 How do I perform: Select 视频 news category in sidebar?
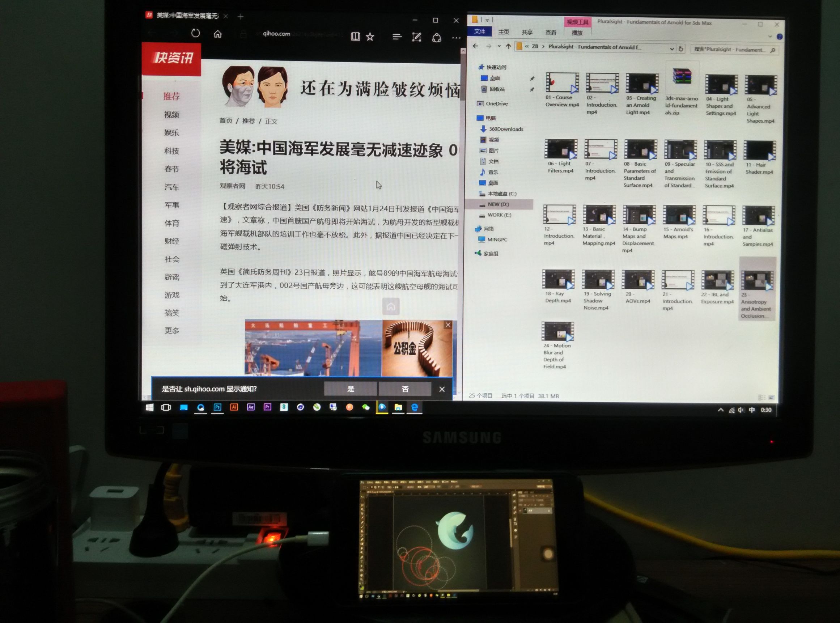171,115
